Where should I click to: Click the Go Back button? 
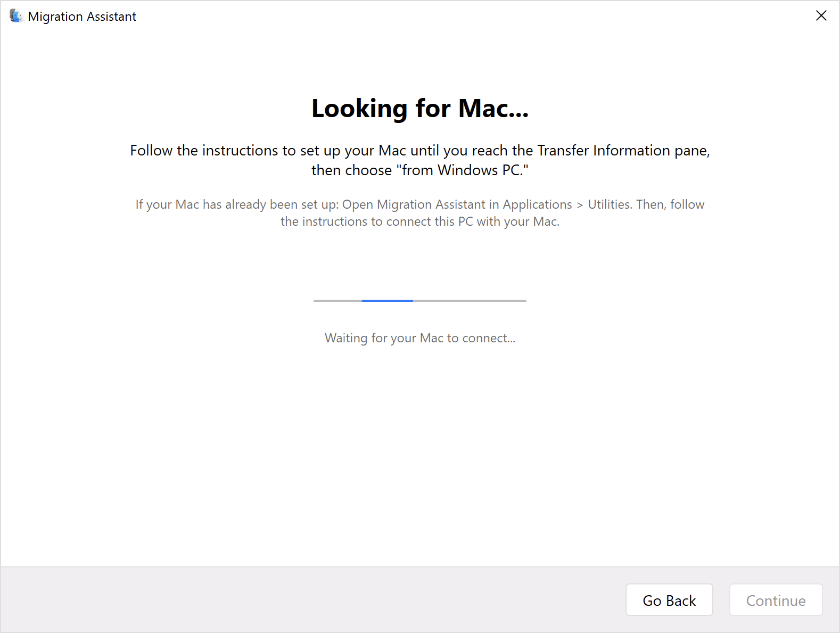669,600
